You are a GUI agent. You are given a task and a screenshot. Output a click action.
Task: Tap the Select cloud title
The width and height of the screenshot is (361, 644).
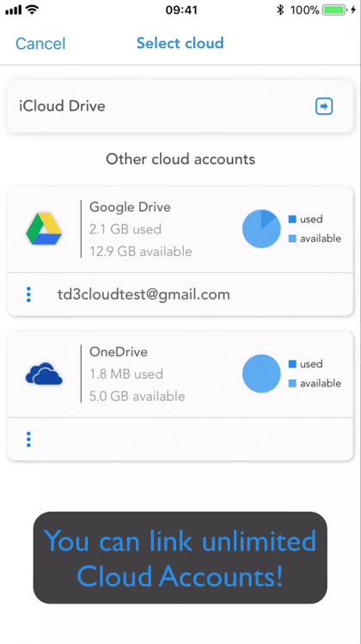click(180, 43)
